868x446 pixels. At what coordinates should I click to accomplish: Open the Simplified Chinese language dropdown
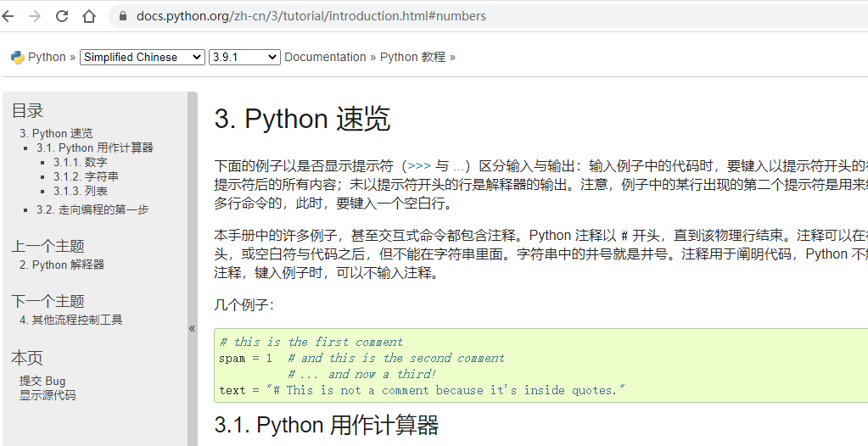click(x=143, y=57)
